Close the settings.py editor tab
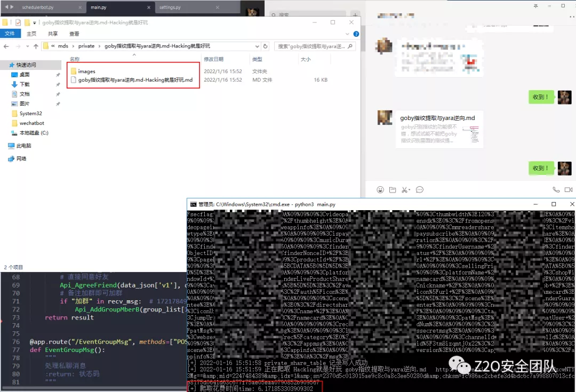The image size is (576, 392). pos(218,7)
